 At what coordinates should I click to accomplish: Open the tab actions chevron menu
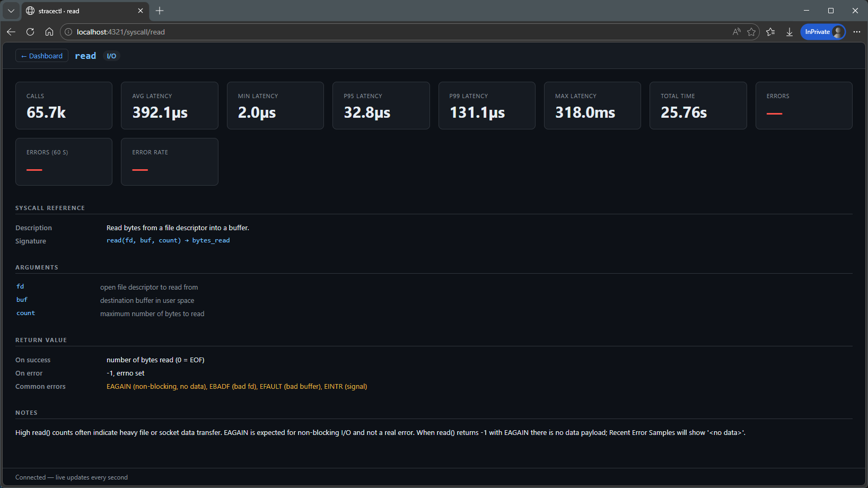click(x=11, y=11)
